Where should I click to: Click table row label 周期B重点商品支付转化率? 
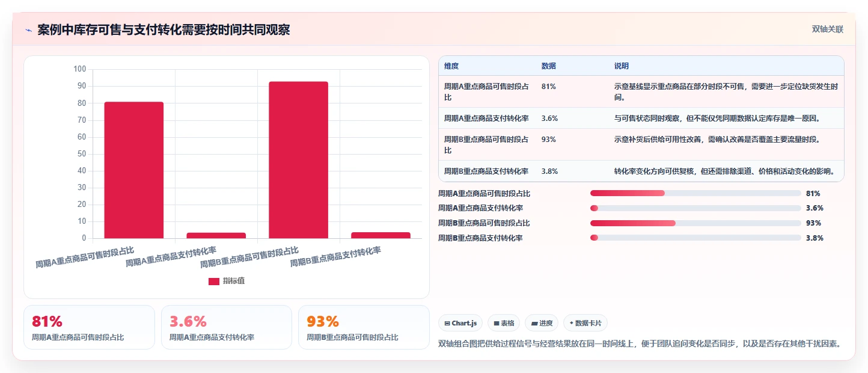(486, 171)
